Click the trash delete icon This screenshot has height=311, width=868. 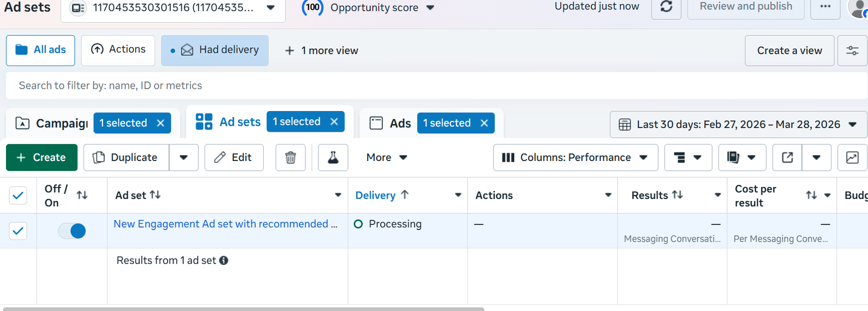tap(290, 158)
